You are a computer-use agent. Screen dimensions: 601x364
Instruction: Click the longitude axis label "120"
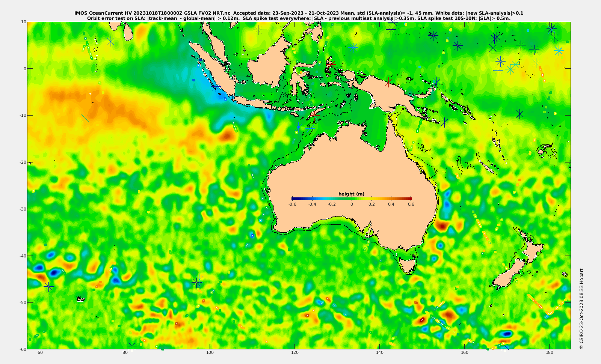pyautogui.click(x=295, y=352)
